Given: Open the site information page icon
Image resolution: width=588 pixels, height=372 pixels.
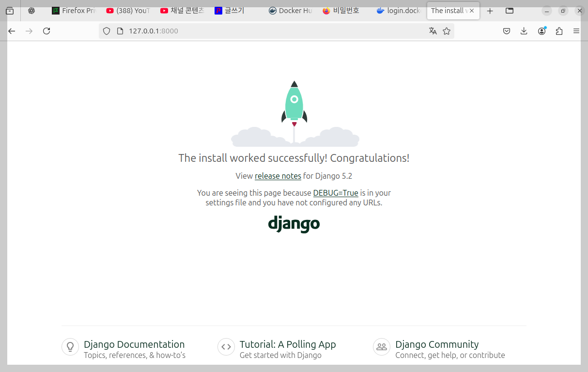Looking at the screenshot, I should [121, 31].
